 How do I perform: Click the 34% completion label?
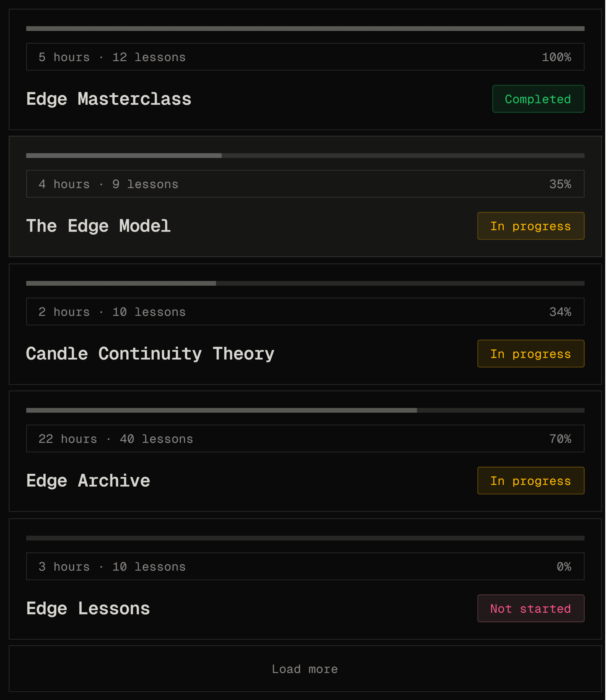[x=565, y=314]
